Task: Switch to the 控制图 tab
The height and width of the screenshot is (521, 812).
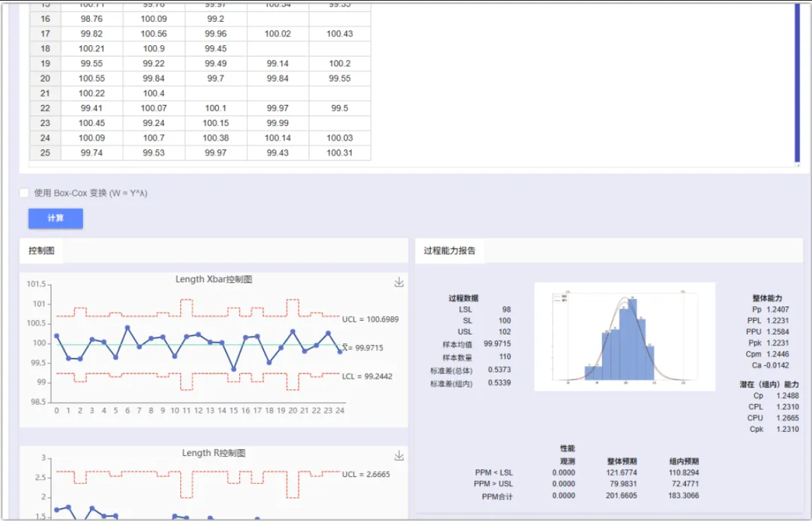Action: [x=41, y=251]
